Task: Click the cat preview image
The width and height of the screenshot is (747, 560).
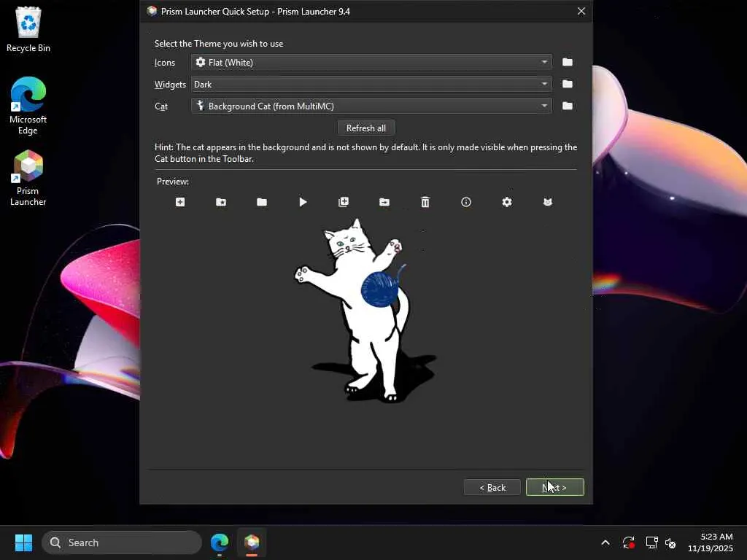Action: tap(365, 310)
